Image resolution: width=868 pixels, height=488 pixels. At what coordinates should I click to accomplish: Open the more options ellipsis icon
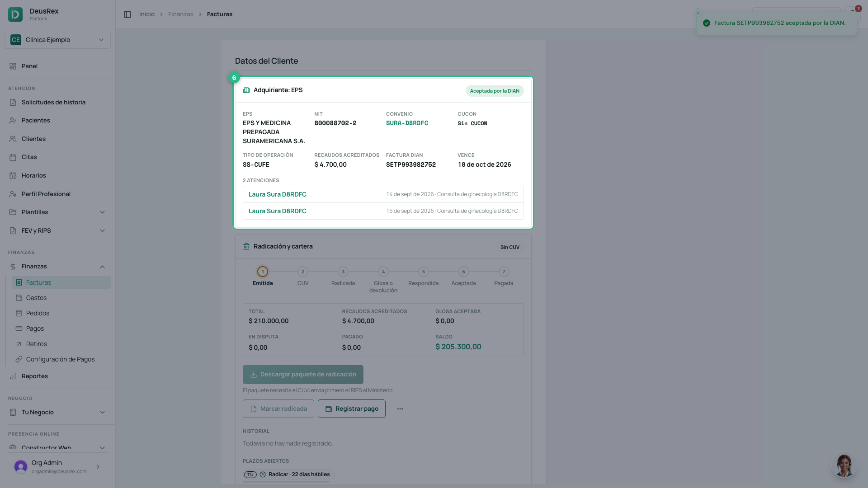400,409
